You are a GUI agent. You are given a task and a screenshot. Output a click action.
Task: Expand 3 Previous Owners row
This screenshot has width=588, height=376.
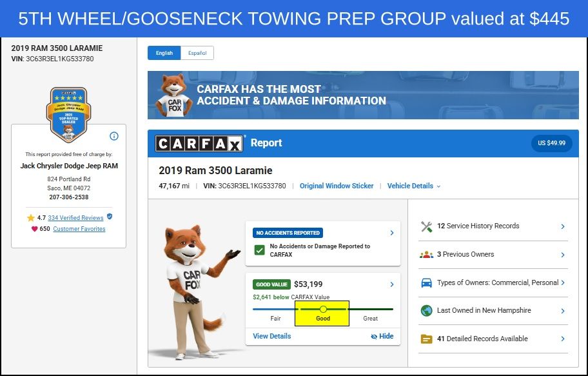[x=493, y=254]
